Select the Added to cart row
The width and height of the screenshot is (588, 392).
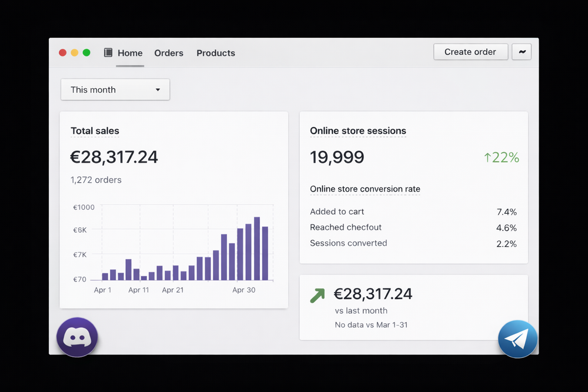coord(413,212)
